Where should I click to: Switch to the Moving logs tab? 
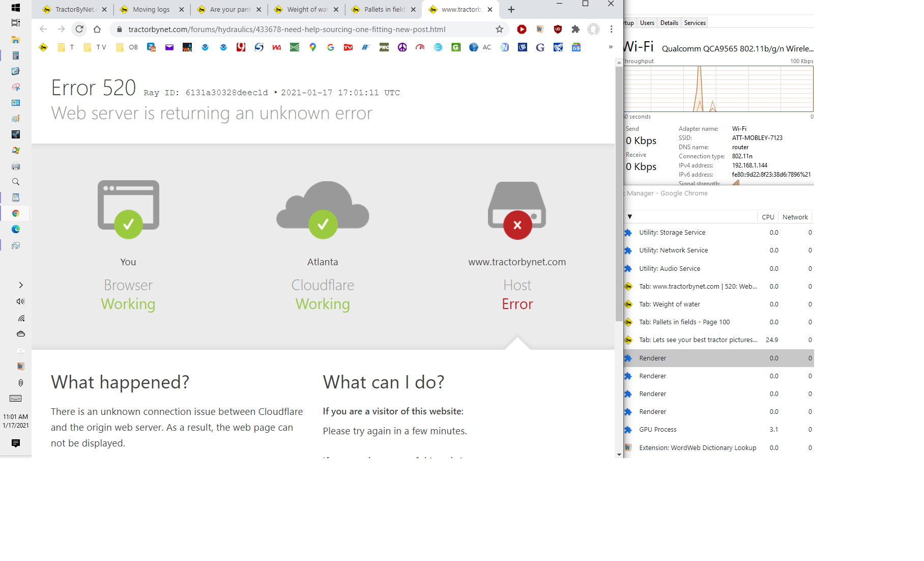click(151, 10)
